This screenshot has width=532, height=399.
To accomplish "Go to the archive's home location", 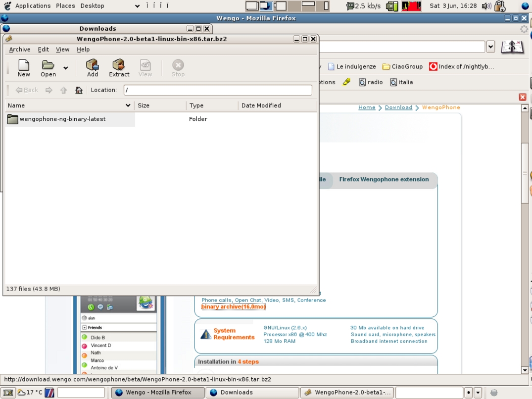I will (x=79, y=90).
